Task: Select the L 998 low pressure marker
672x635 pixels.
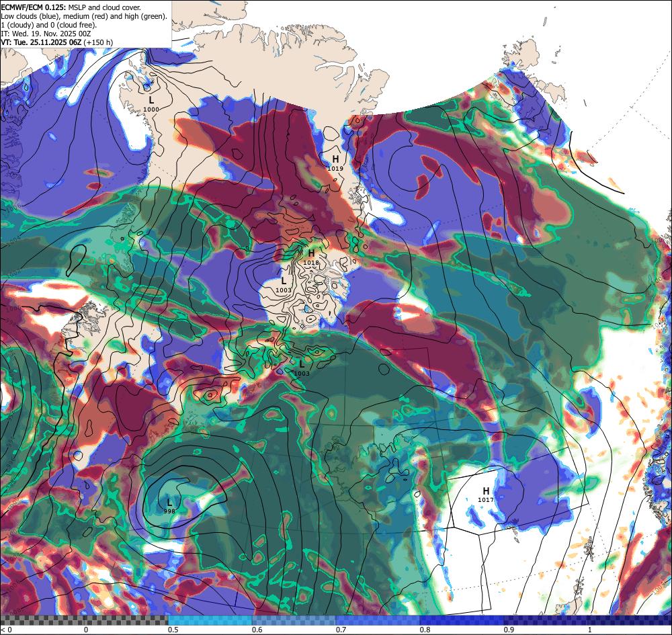Action: pos(169,505)
